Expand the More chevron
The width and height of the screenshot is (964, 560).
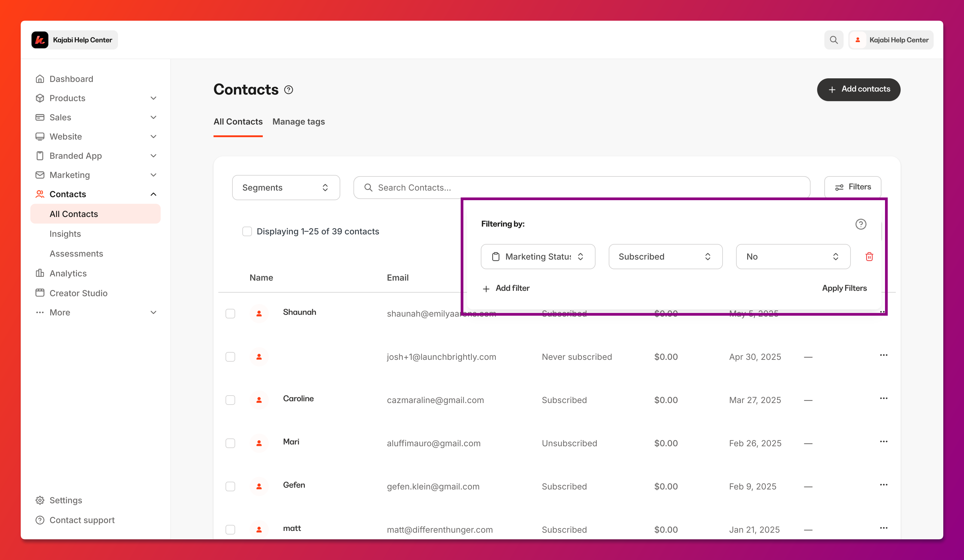click(153, 312)
